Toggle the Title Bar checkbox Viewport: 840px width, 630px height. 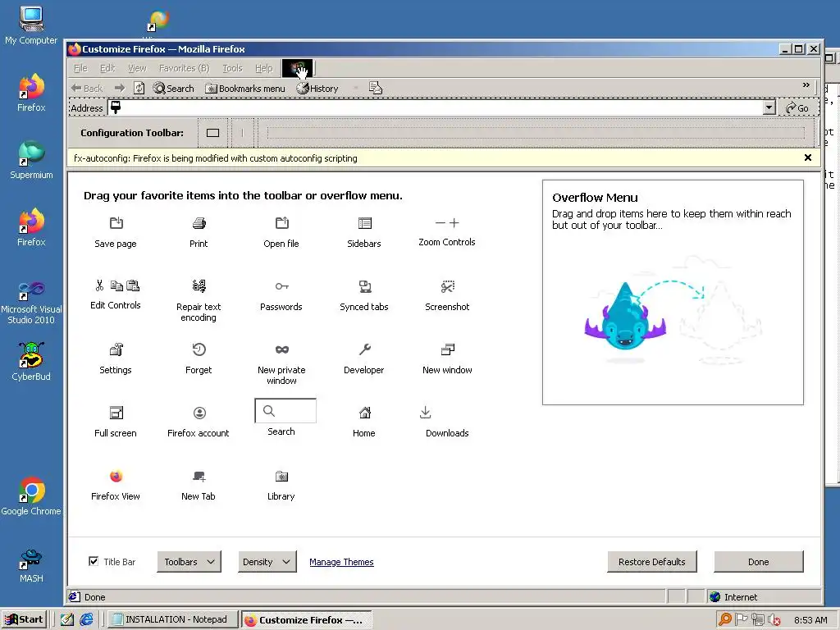(94, 561)
